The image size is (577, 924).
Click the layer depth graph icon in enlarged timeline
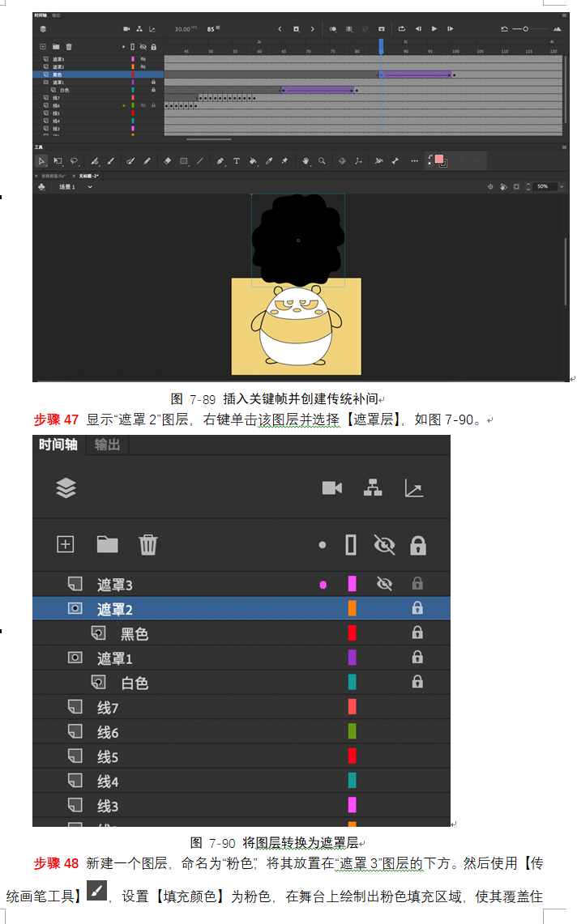[413, 488]
